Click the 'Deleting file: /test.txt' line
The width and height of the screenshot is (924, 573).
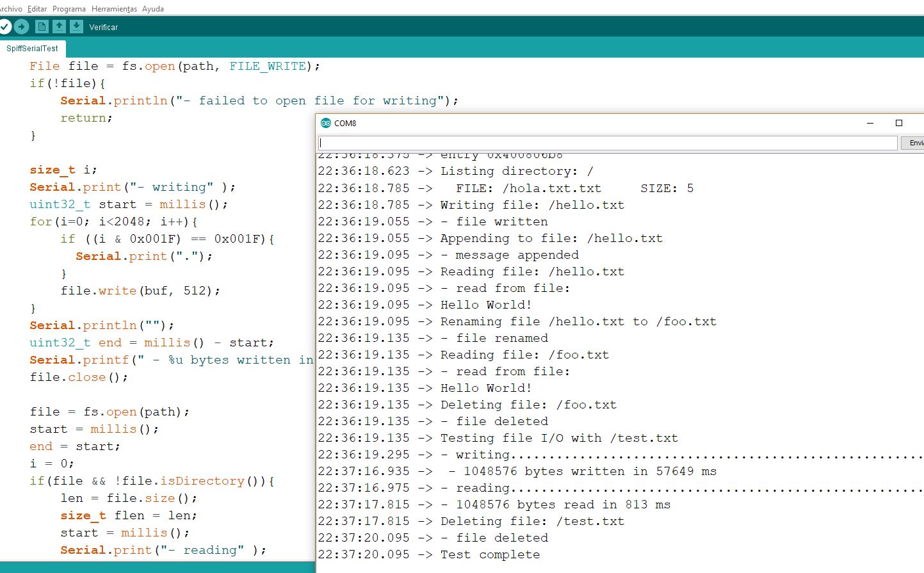click(532, 521)
